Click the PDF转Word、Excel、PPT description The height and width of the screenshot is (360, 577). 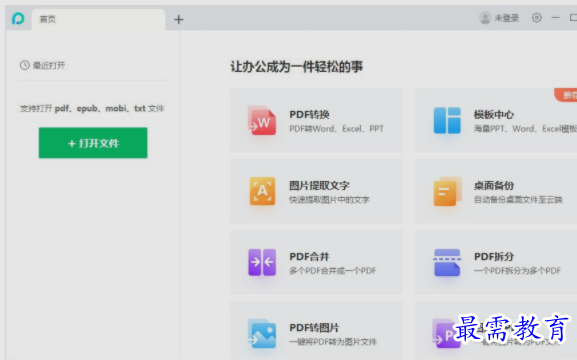point(336,128)
